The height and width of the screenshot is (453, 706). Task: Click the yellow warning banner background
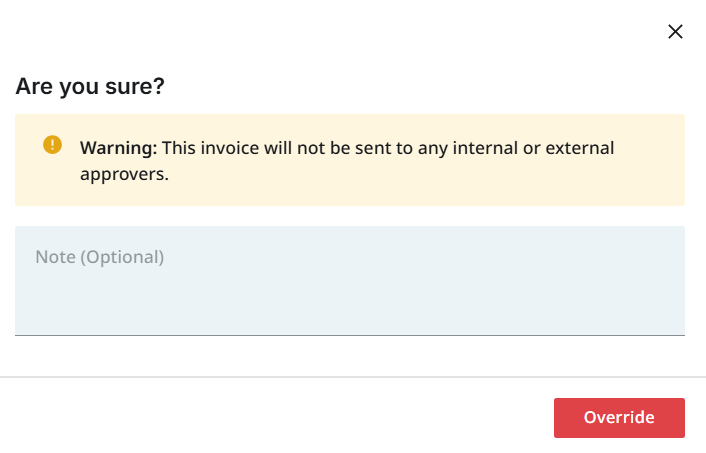400,192
